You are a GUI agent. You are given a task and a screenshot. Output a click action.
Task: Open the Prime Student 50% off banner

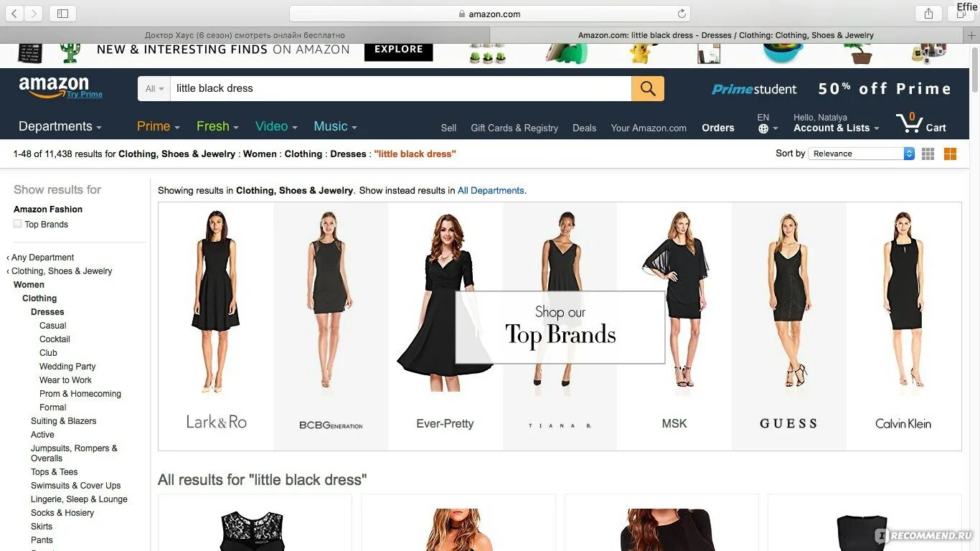tap(831, 89)
